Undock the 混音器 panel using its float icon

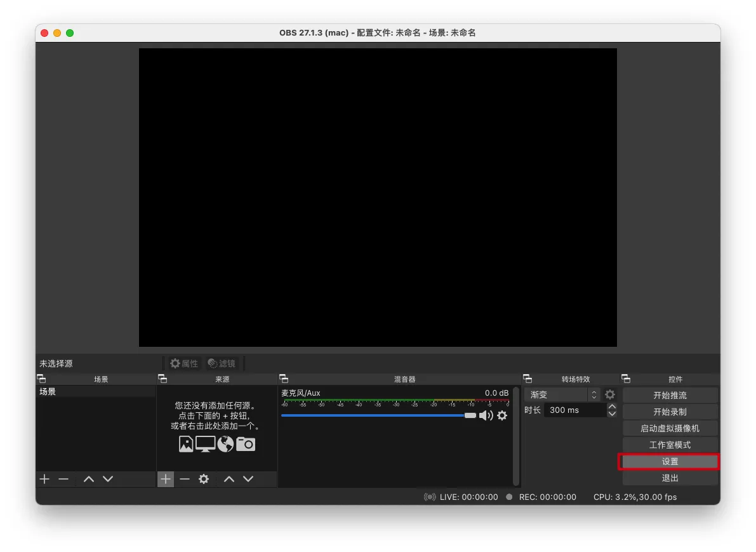(284, 379)
